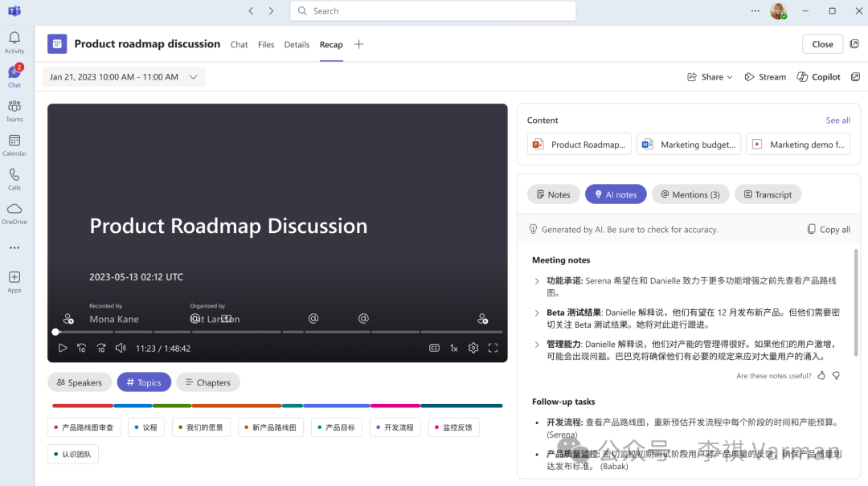Open the Mentions (3) tab

pyautogui.click(x=690, y=194)
